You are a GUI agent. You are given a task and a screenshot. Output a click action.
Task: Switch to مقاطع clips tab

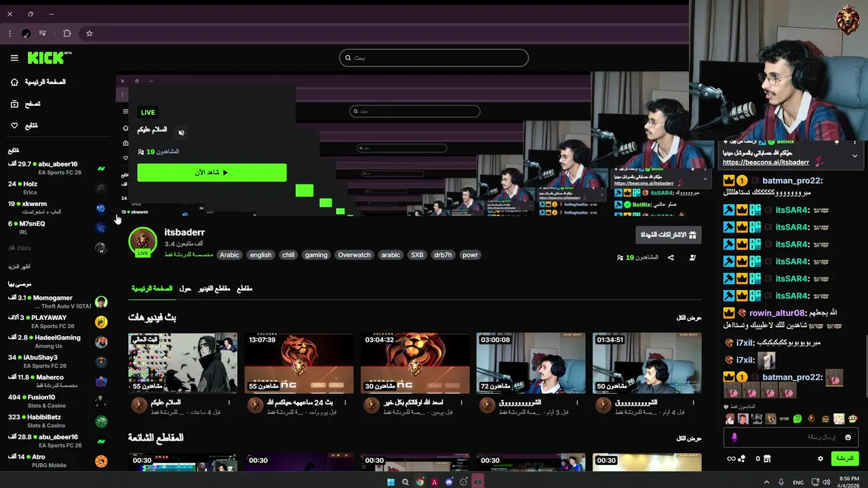tap(244, 288)
